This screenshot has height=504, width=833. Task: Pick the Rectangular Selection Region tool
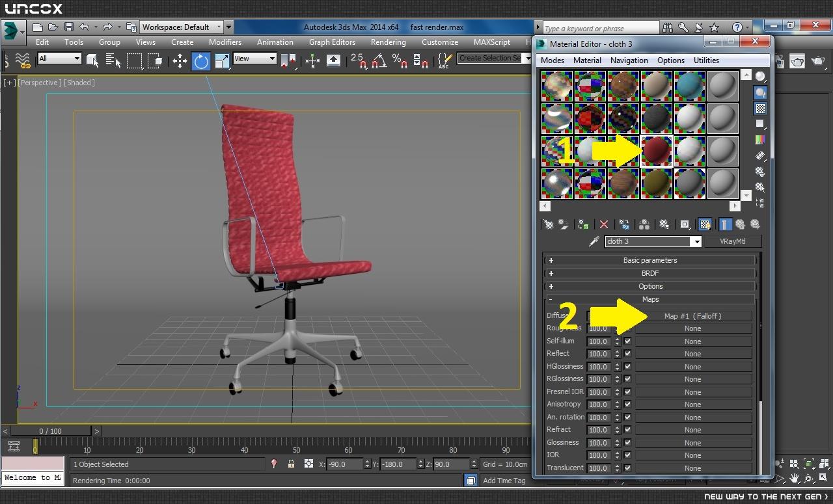(135, 61)
